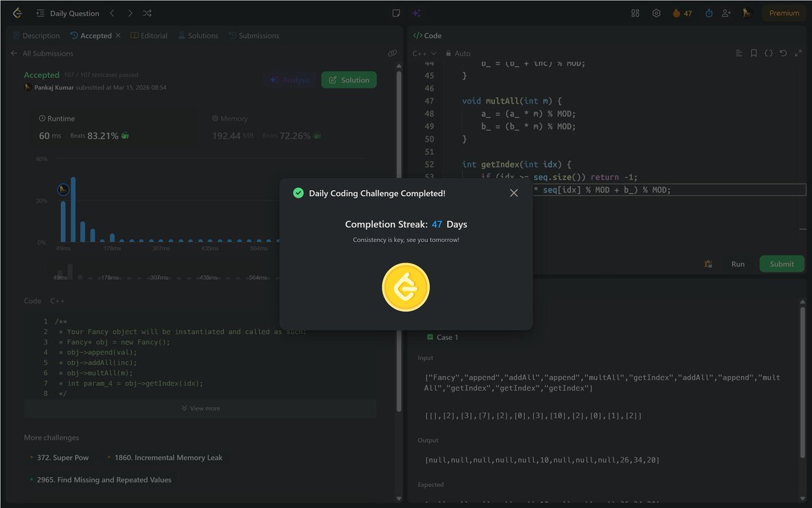Screen dimensions: 812x508
Task: Click the Premium button
Action: pos(784,13)
